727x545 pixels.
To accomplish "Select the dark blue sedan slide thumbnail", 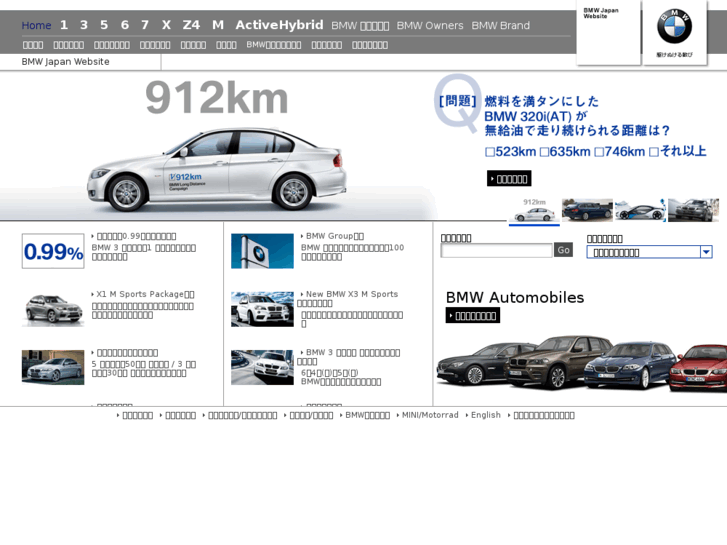I will [x=587, y=210].
